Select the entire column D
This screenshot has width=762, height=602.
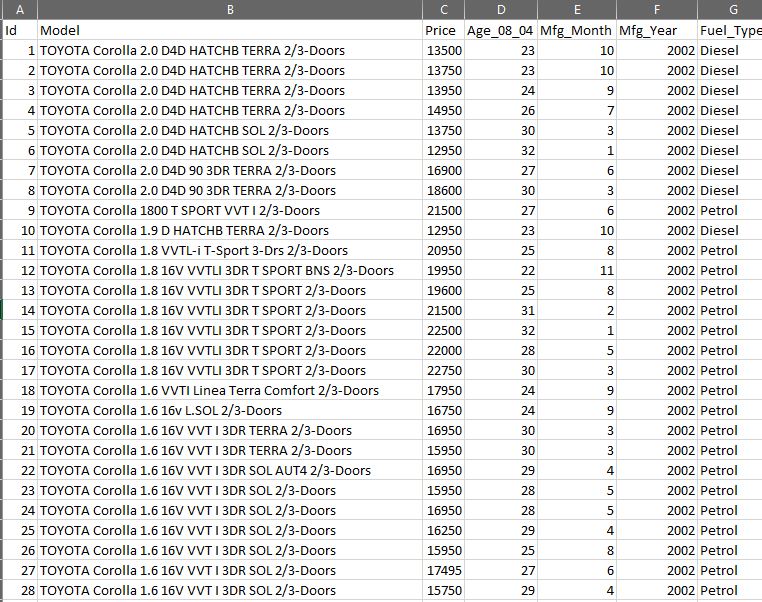click(x=500, y=9)
